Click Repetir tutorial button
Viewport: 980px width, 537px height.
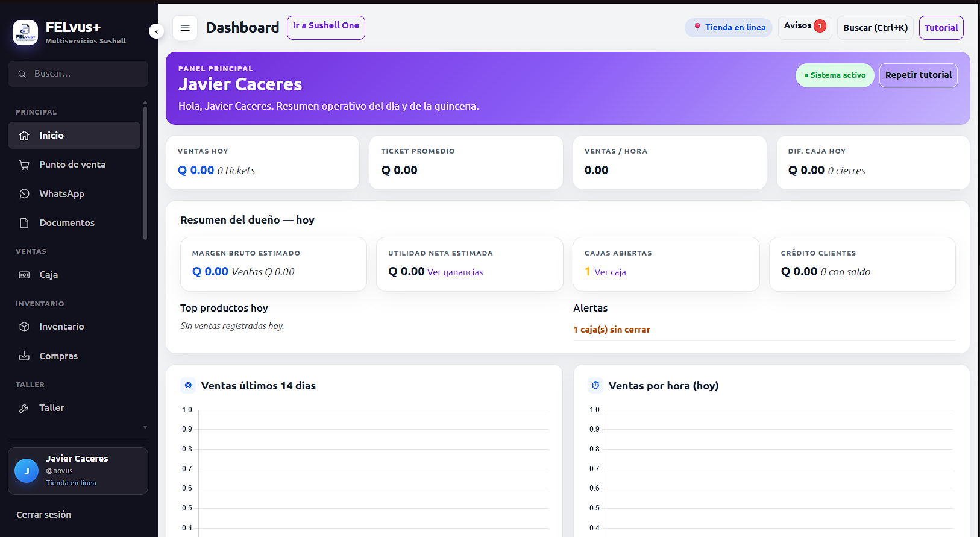click(x=919, y=75)
